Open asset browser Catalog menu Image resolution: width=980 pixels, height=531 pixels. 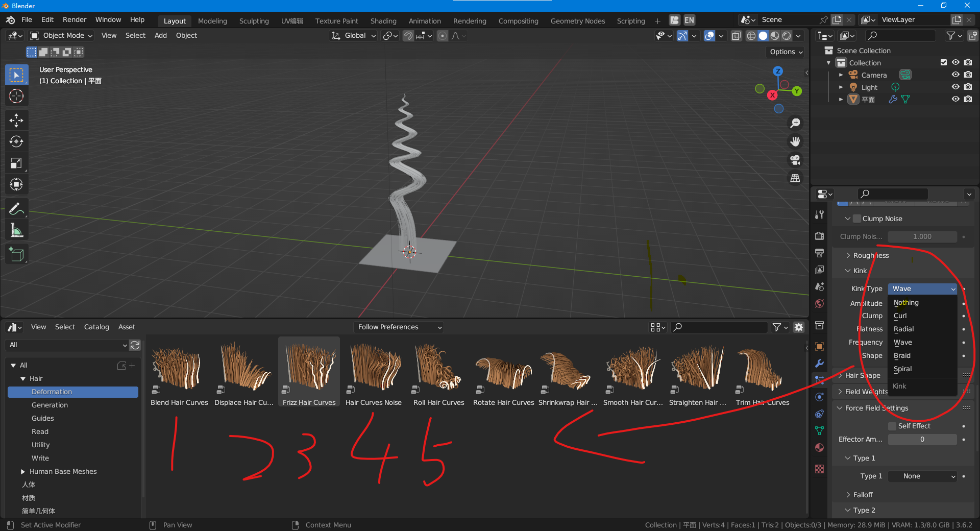point(96,327)
